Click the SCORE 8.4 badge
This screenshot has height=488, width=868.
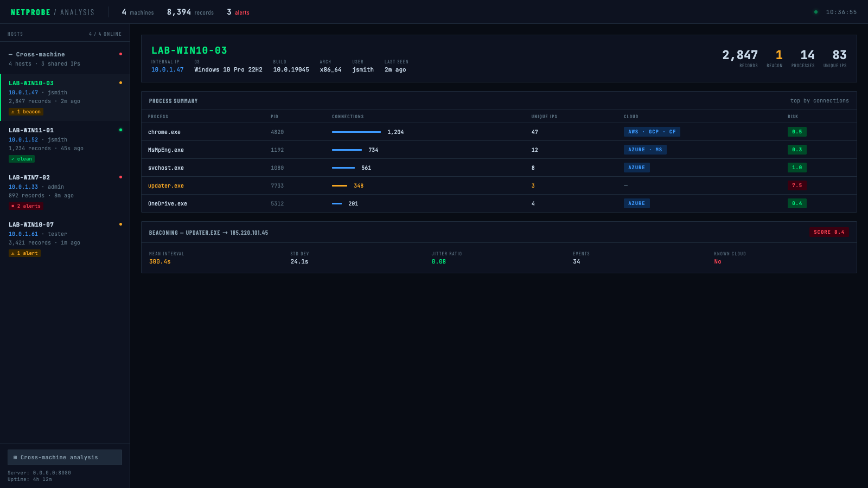(x=829, y=232)
